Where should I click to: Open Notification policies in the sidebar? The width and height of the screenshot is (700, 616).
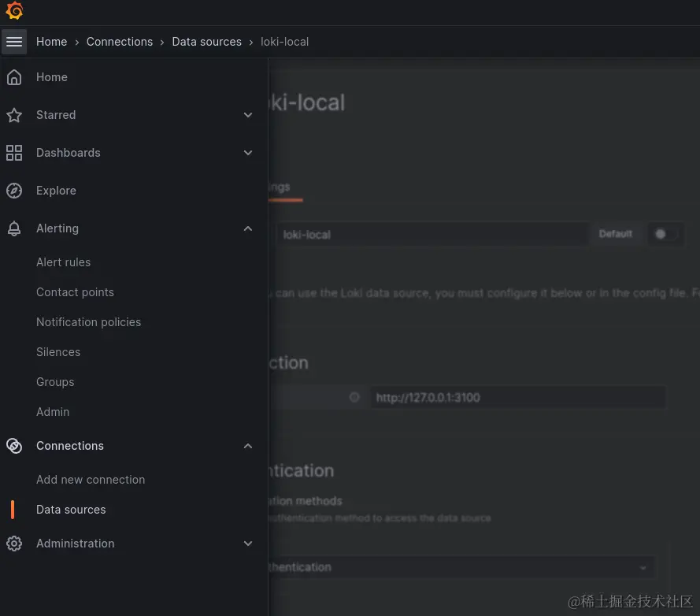point(88,321)
